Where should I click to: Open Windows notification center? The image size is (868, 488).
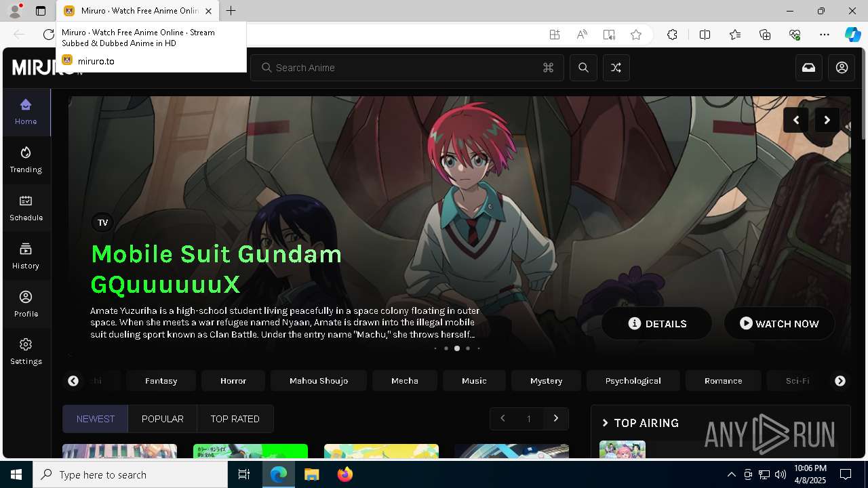(x=846, y=475)
